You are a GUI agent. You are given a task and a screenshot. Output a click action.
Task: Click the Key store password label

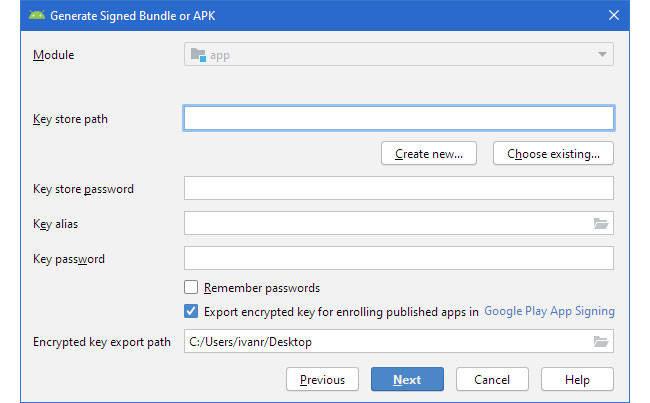coord(83,189)
